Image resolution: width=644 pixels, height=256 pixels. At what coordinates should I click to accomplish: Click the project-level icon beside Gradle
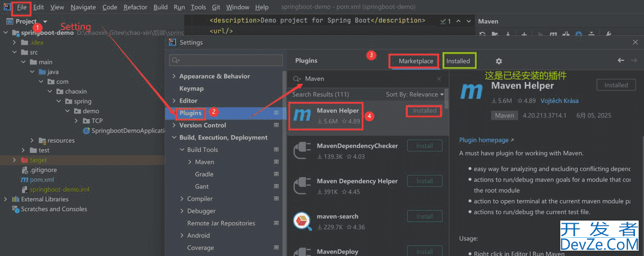click(276, 174)
